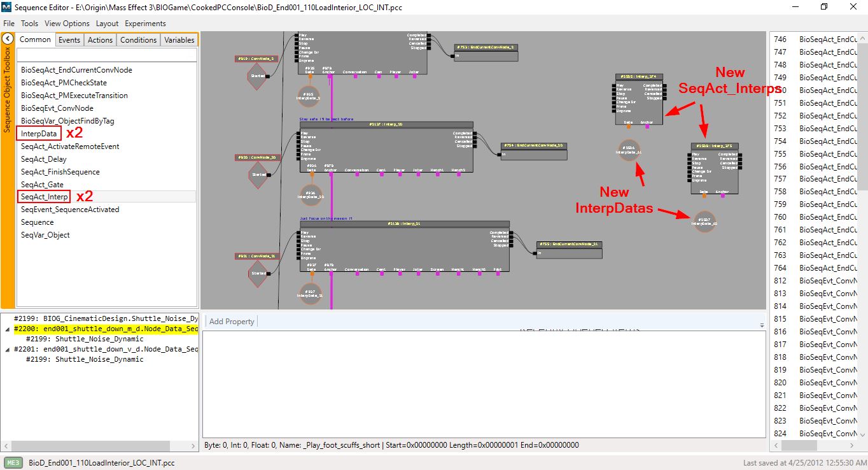The width and height of the screenshot is (868, 470).
Task: Collapse the #2200 end001_shuttle_down_m_d tree node
Action: tap(7, 329)
